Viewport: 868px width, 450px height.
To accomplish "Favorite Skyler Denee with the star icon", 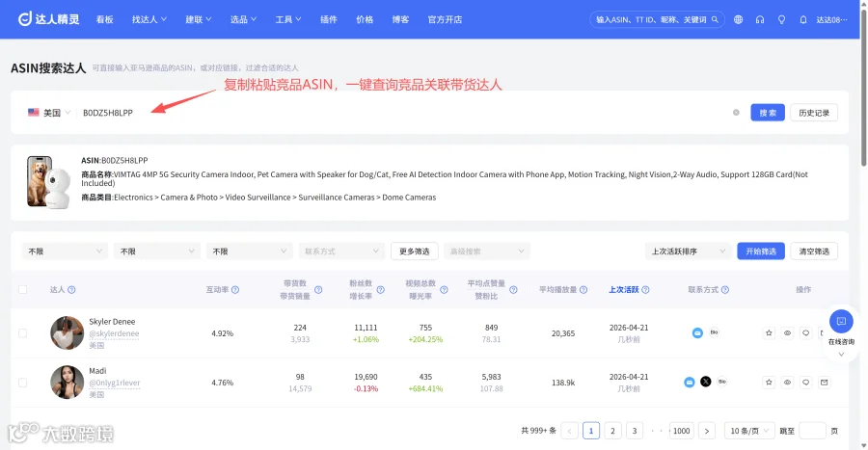I will (769, 332).
